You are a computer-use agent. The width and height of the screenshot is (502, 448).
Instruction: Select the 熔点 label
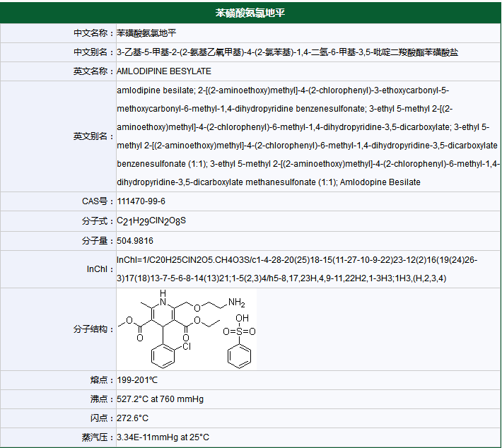[102, 380]
